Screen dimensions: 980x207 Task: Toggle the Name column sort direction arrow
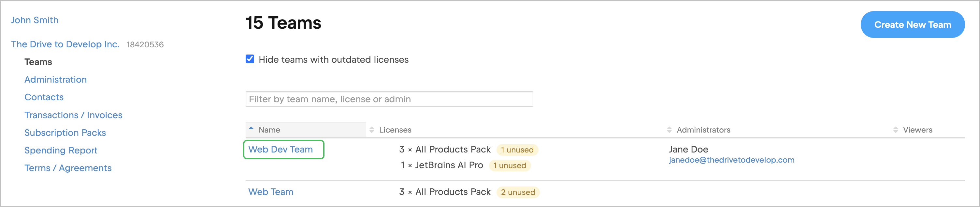(251, 128)
